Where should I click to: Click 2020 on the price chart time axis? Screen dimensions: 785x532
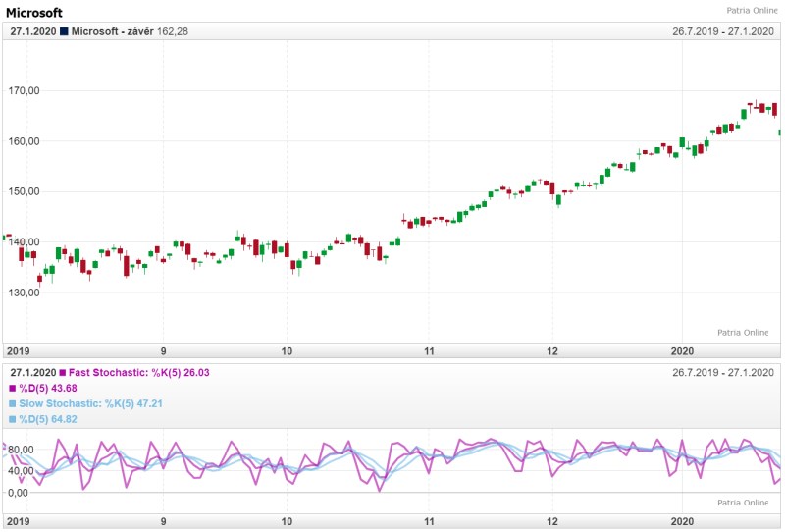[682, 350]
